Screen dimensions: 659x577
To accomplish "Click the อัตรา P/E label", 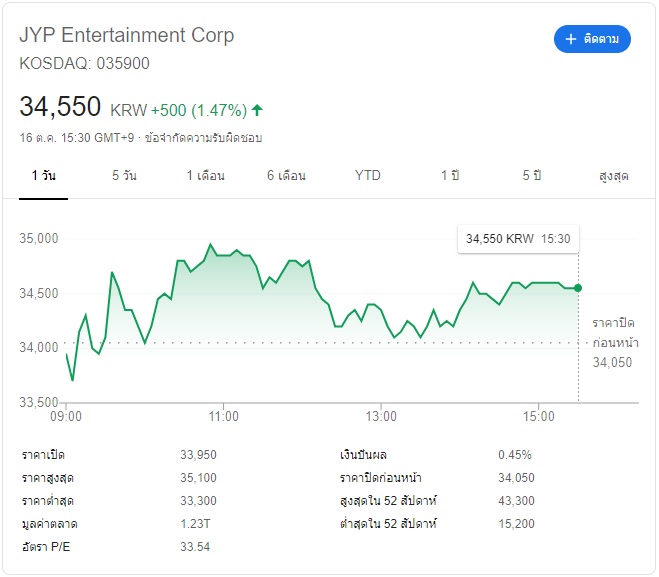I will [x=46, y=547].
